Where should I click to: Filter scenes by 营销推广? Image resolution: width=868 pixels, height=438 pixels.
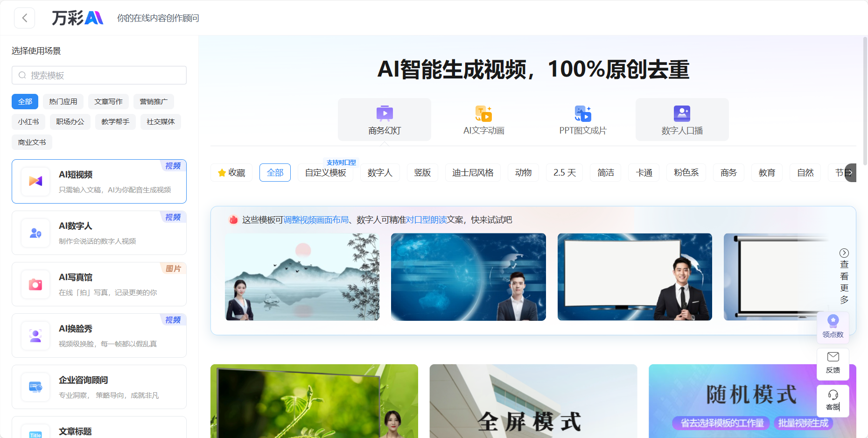(154, 101)
